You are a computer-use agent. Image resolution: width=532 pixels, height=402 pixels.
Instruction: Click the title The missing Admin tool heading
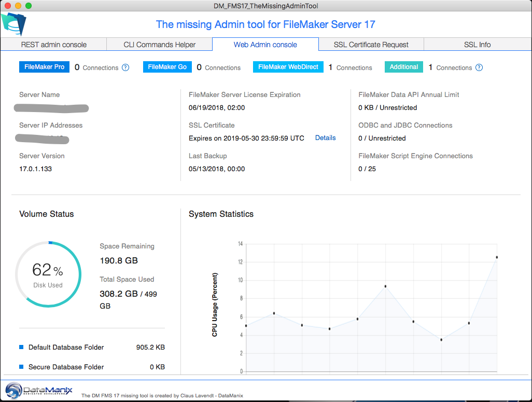(265, 24)
